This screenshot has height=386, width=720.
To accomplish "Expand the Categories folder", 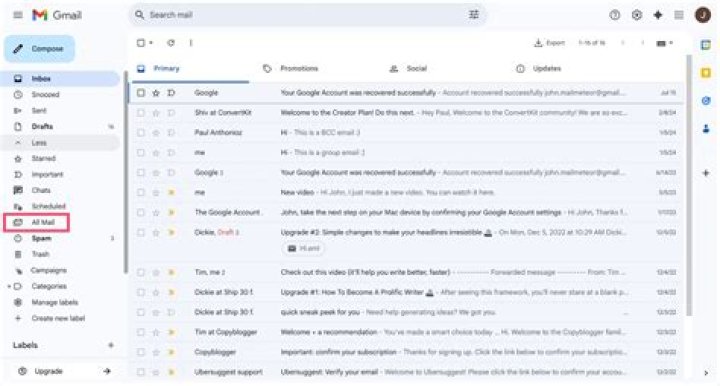I will [x=9, y=286].
